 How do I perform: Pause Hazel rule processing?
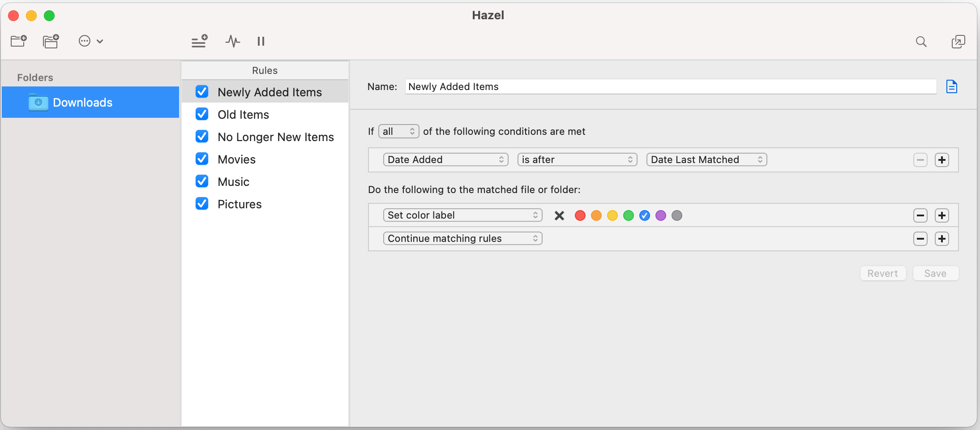[x=261, y=41]
